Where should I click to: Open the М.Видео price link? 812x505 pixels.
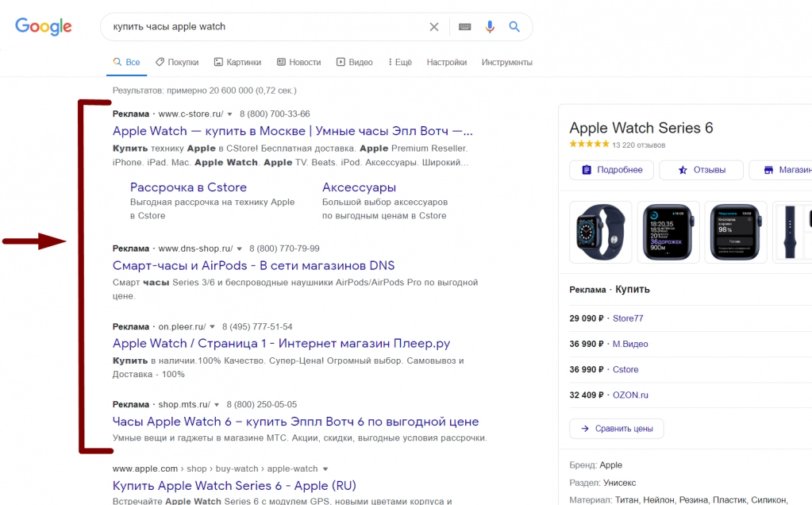coord(630,344)
